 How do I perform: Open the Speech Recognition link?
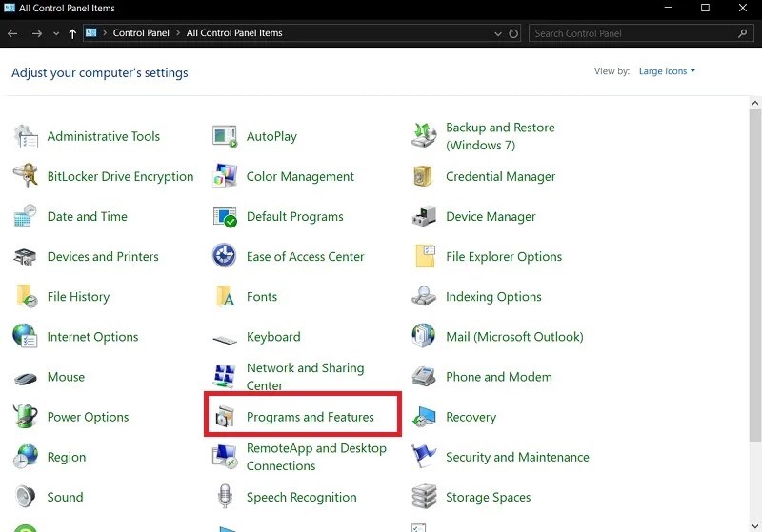(x=301, y=498)
